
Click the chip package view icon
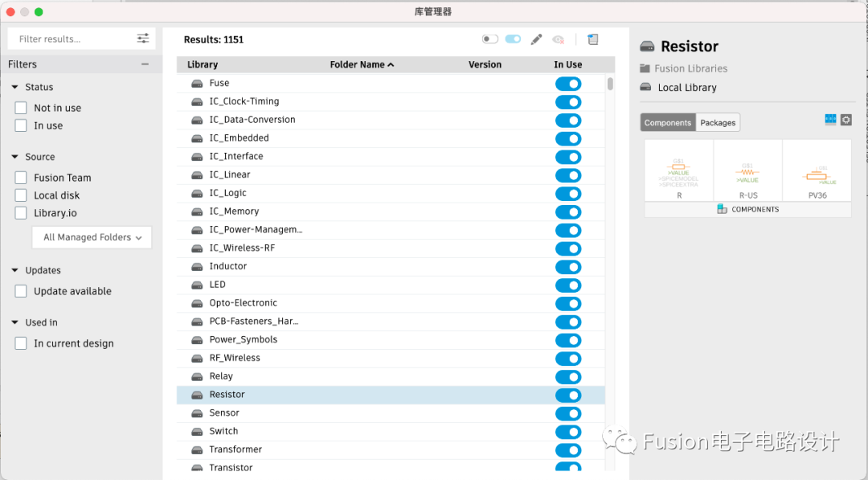pyautogui.click(x=845, y=120)
